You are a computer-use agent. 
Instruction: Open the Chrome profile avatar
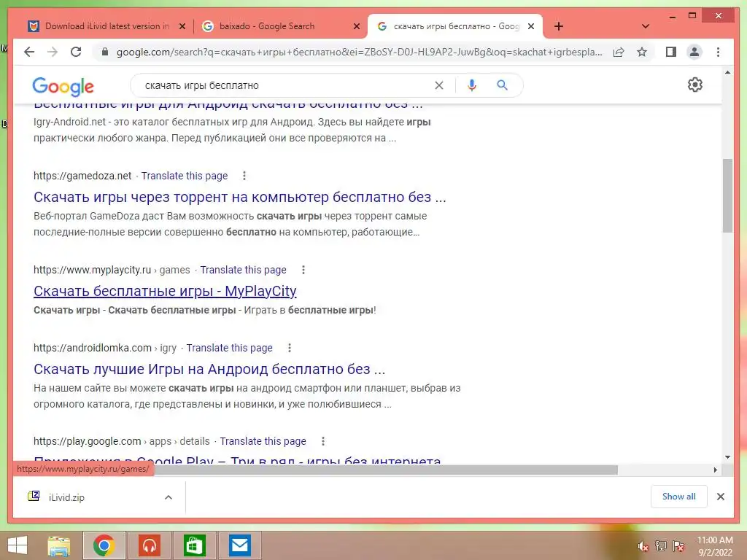point(694,52)
